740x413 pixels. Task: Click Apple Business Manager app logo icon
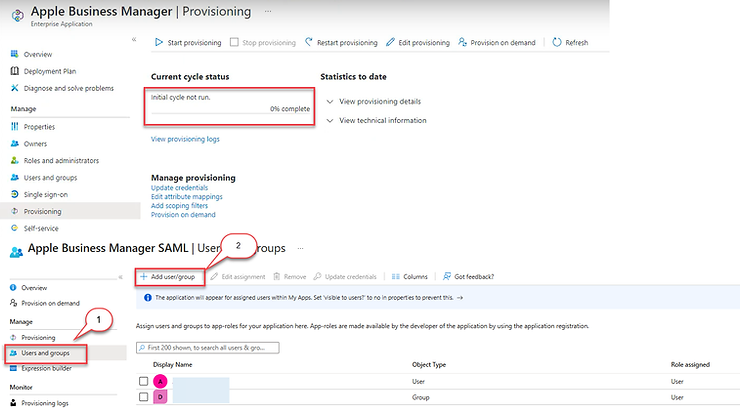(x=17, y=15)
